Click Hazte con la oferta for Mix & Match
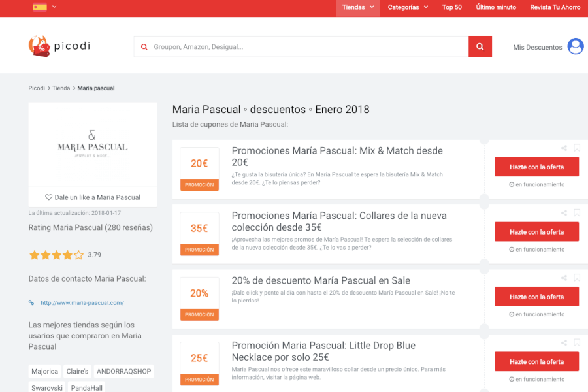588x392 pixels. (x=536, y=167)
